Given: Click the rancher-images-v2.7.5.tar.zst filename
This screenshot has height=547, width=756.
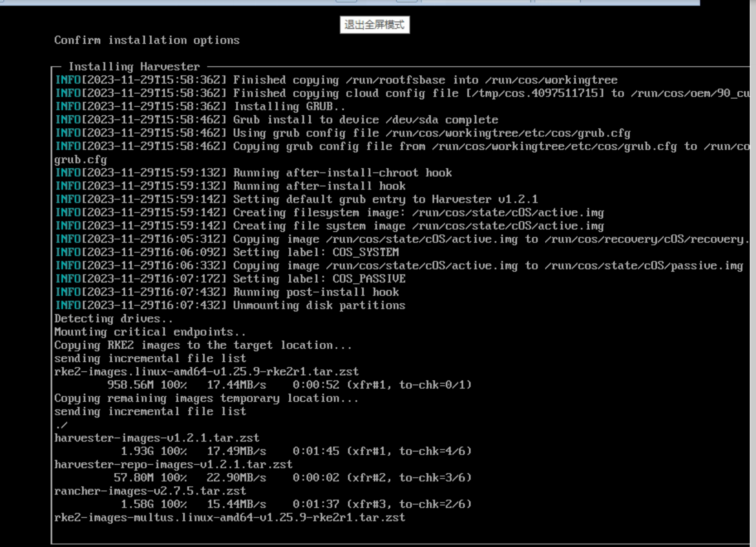Looking at the screenshot, I should [150, 491].
